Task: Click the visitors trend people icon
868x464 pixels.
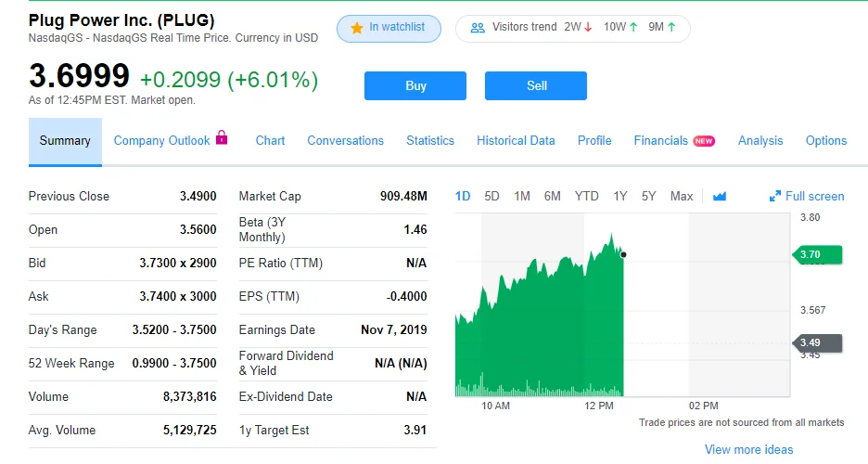Action: click(x=478, y=28)
